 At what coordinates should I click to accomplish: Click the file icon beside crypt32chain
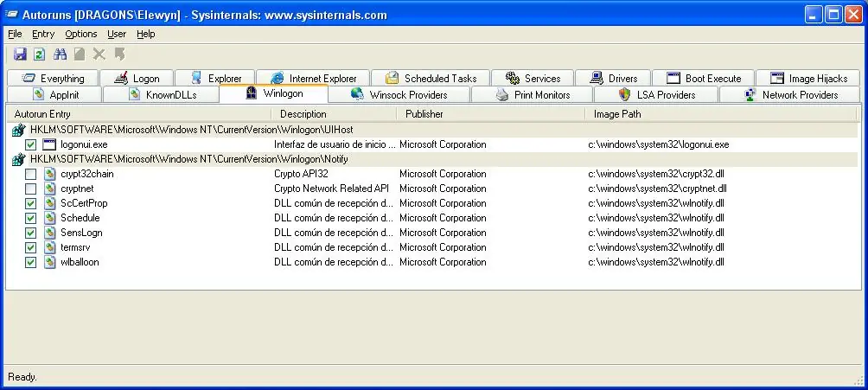pyautogui.click(x=50, y=174)
